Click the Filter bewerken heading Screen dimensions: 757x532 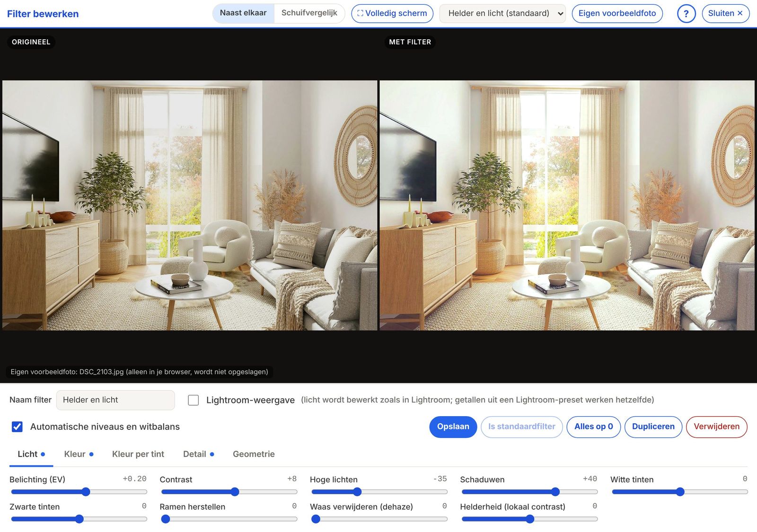[x=43, y=14]
